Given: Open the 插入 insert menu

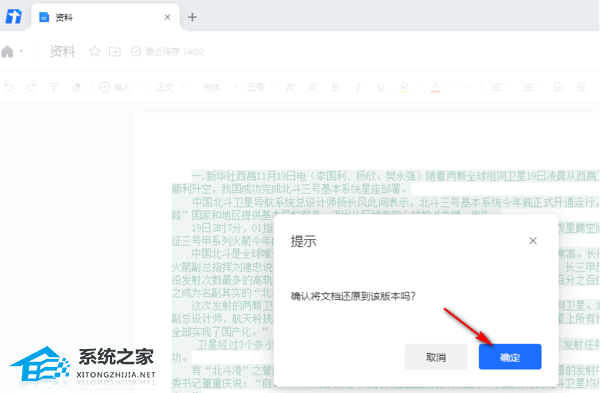Looking at the screenshot, I should tap(118, 87).
